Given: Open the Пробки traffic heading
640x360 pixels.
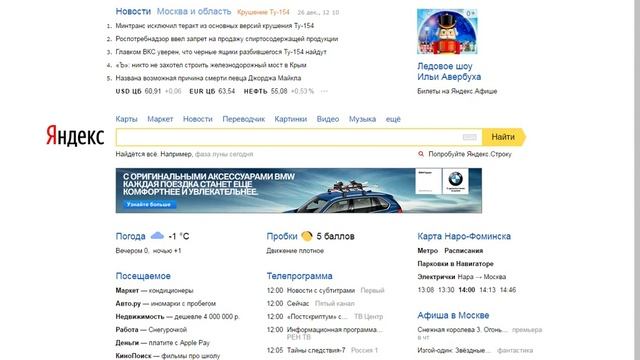Looking at the screenshot, I should [x=282, y=236].
